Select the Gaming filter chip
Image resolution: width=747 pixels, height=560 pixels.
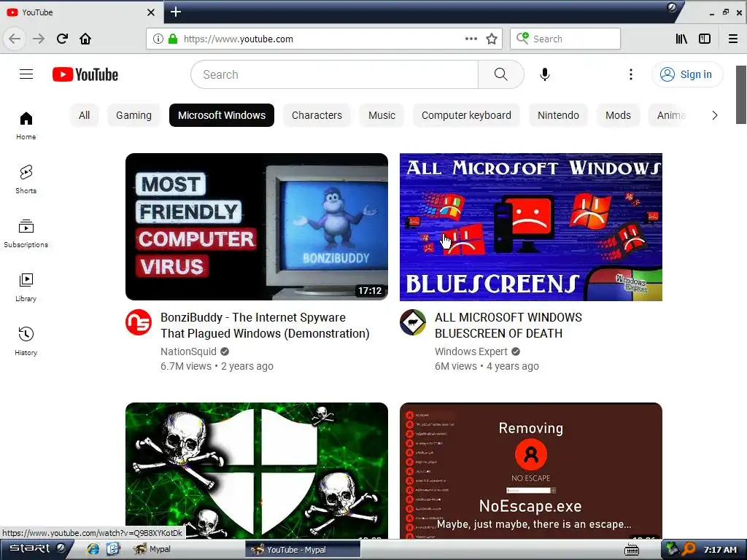tap(134, 115)
